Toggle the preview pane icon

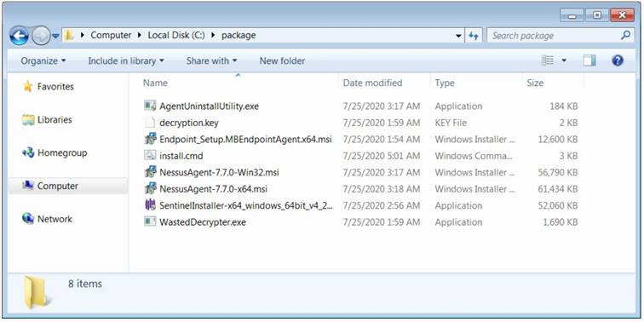(589, 60)
